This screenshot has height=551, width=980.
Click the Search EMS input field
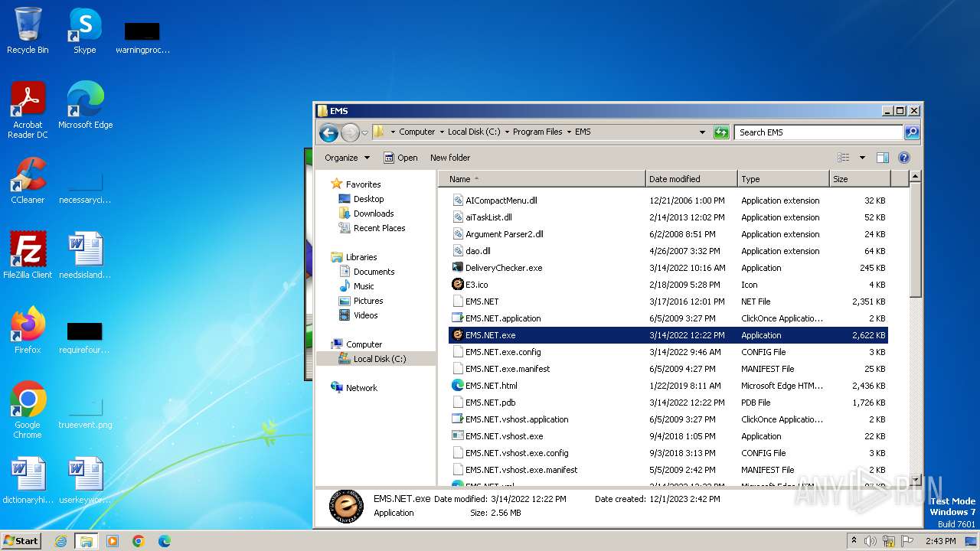point(818,132)
